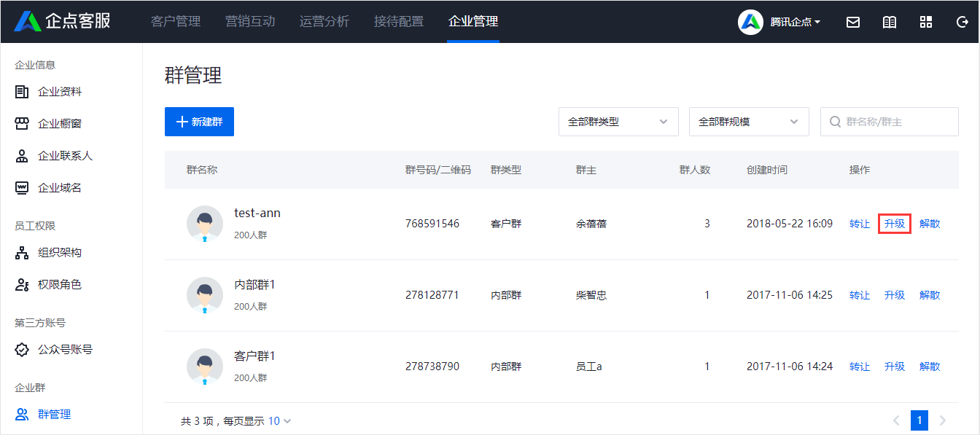Viewport: 980px width, 435px height.
Task: Click the test-ann group avatar
Action: (205, 224)
